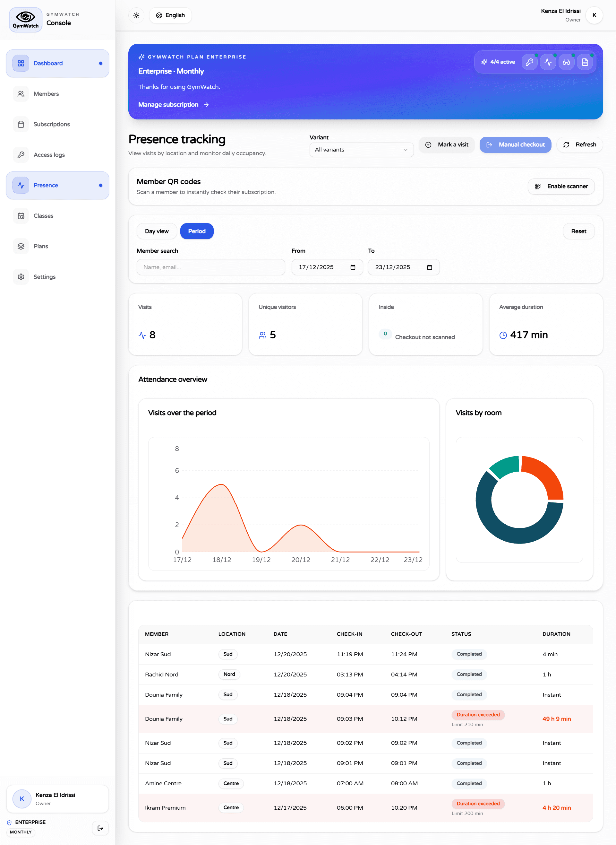
Task: Open the To date picker
Action: tap(429, 267)
